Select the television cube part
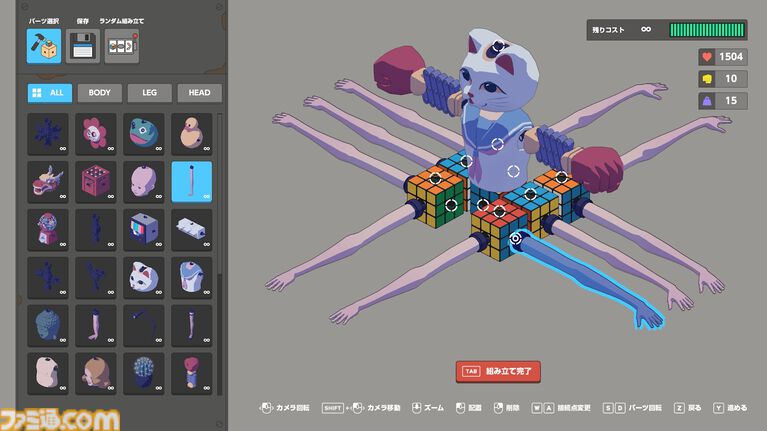 [144, 230]
